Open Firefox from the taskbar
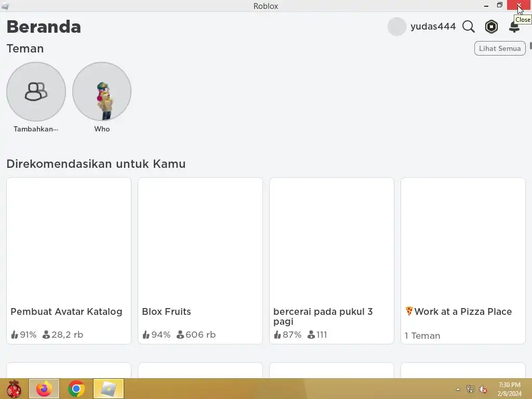 [44, 389]
